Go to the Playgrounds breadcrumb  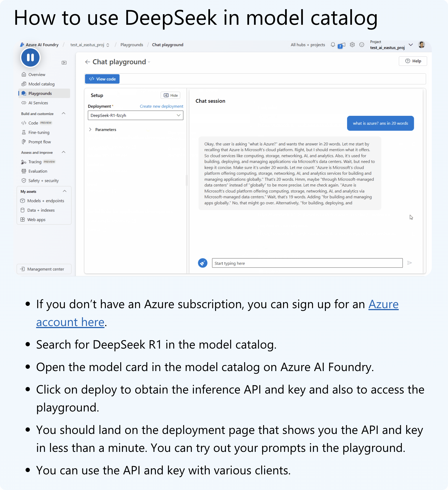[132, 45]
